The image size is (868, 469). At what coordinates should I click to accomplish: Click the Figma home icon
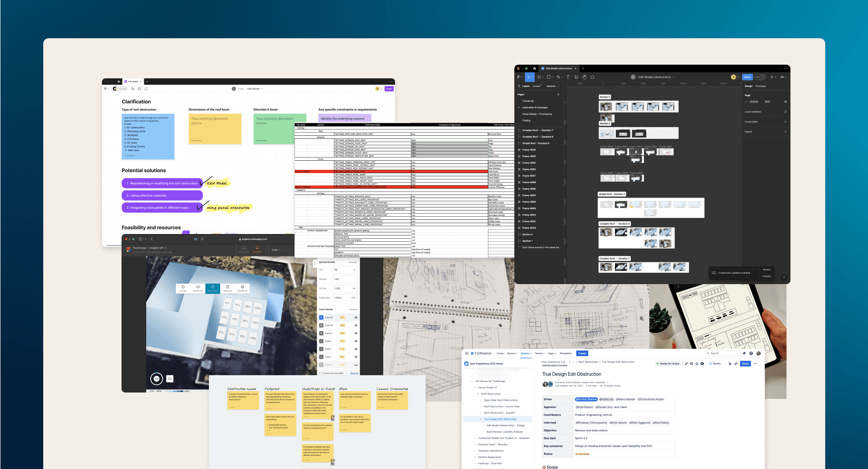tap(534, 68)
